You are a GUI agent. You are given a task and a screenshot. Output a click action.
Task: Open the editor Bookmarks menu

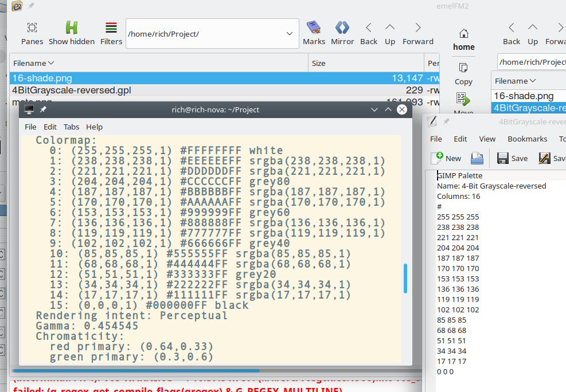tap(527, 139)
